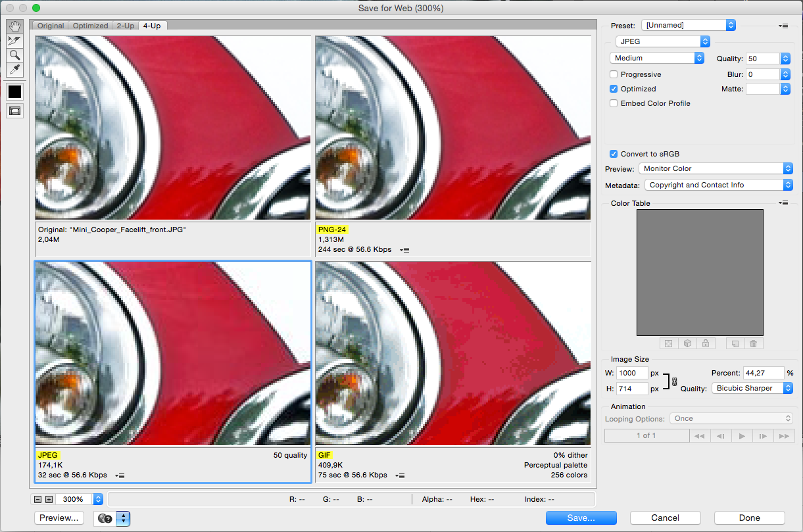The width and height of the screenshot is (803, 532).
Task: Uncheck Convert to sRGB
Action: tap(614, 154)
